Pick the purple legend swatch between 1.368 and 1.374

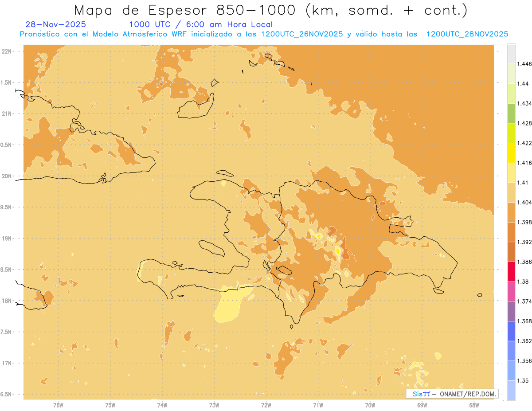pyautogui.click(x=511, y=311)
